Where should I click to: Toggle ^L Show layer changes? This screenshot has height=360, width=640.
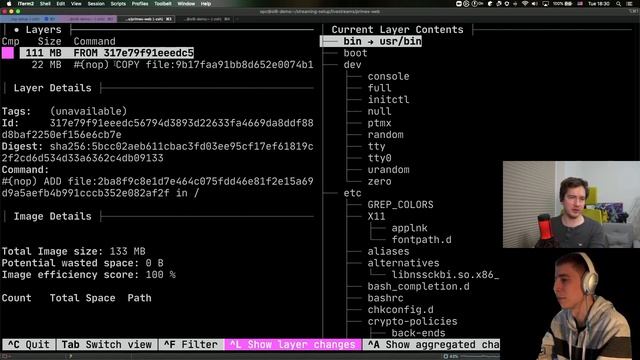293,345
